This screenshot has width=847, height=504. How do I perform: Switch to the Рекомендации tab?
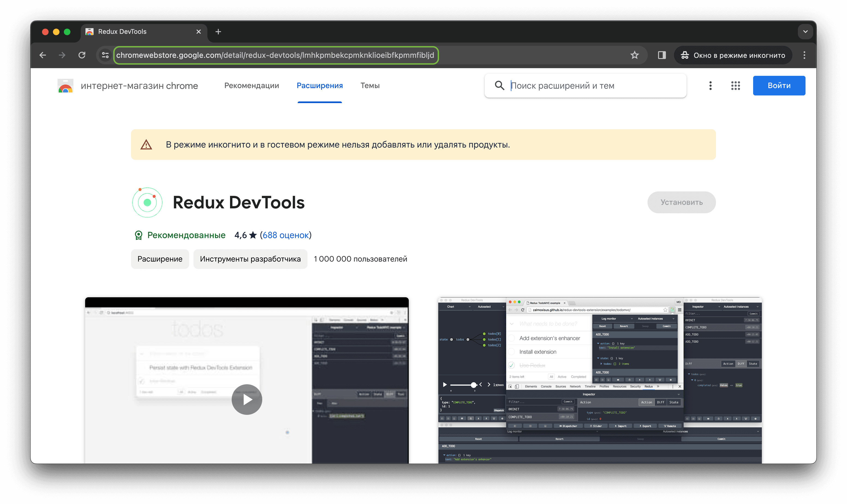point(251,86)
